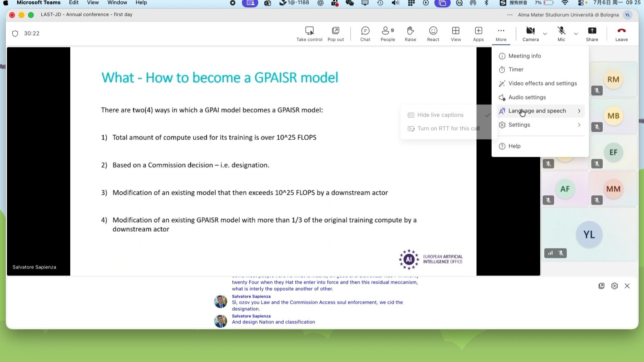Raise your hand in meeting

click(410, 34)
